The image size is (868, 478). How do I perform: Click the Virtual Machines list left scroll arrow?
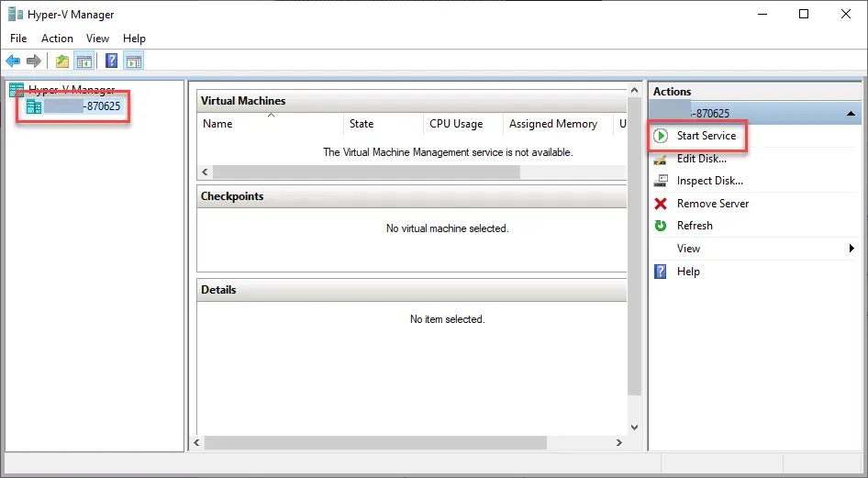click(x=205, y=172)
